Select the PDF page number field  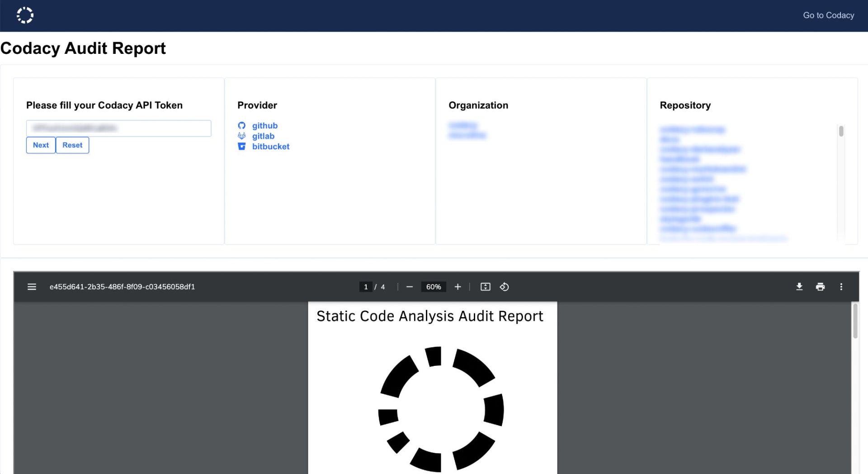366,286
